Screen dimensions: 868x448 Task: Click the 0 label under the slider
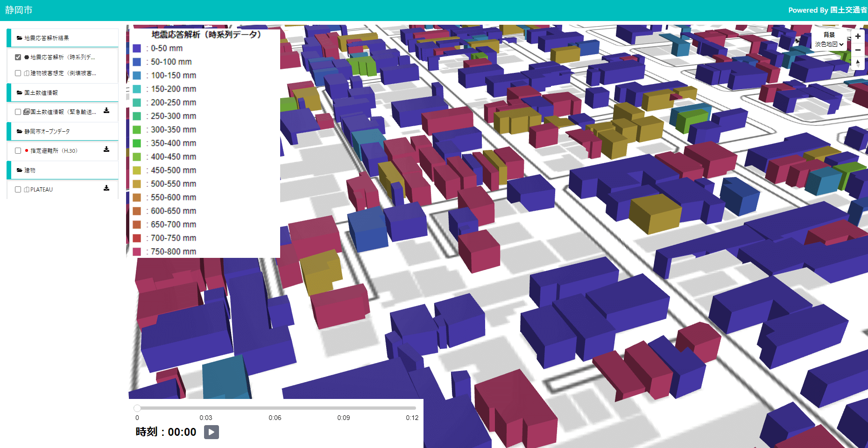(x=137, y=418)
